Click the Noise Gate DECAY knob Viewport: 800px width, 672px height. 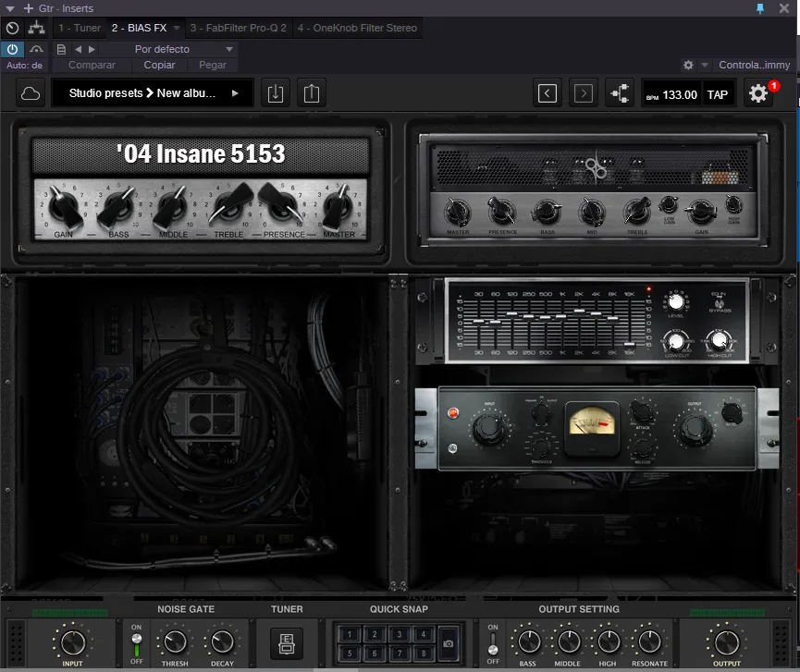coord(223,642)
